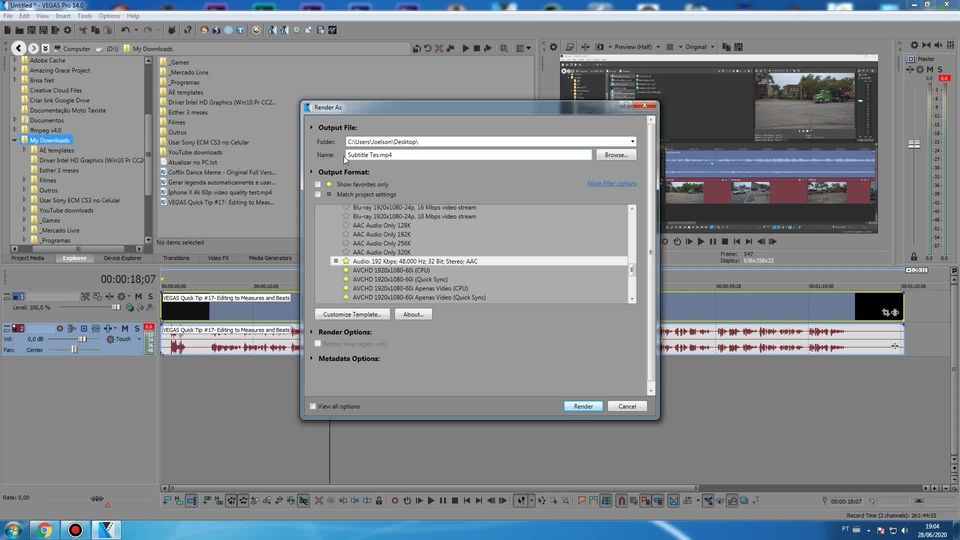Click Play in the preview transport
Viewport: 960px width, 540px height.
[701, 242]
